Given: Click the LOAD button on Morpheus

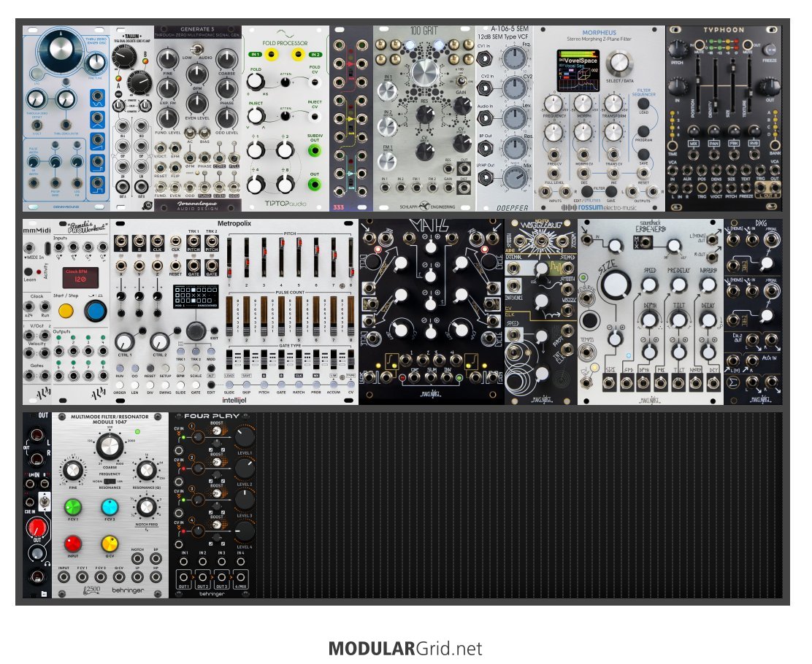Looking at the screenshot, I should pyautogui.click(x=643, y=104).
